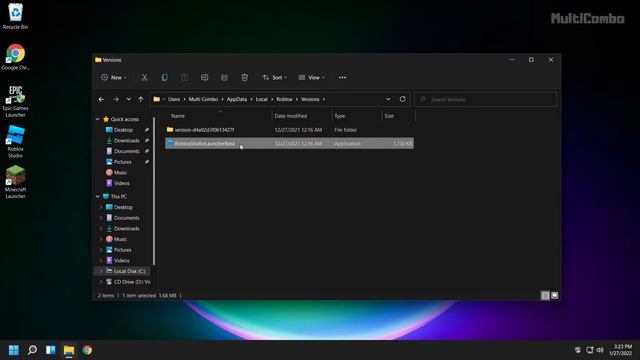This screenshot has width=640, height=360.
Task: Open Downloads under Quick access
Action: click(x=126, y=140)
